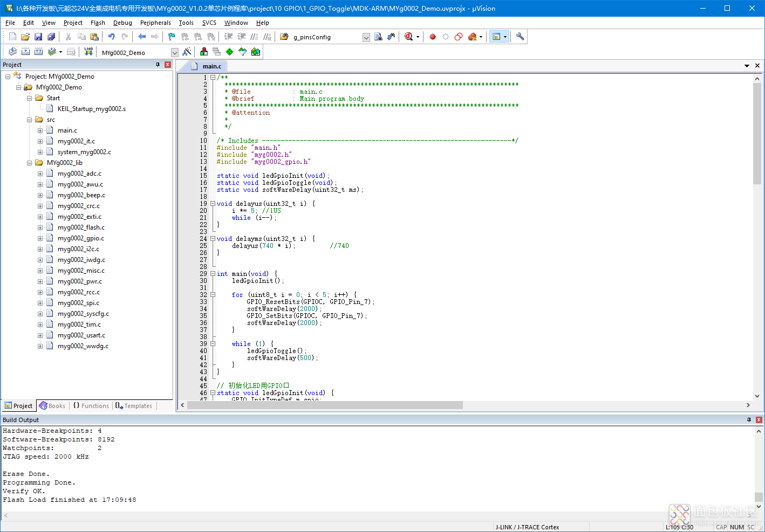Toggle the Project window view button
This screenshot has height=532, width=765.
coord(496,37)
